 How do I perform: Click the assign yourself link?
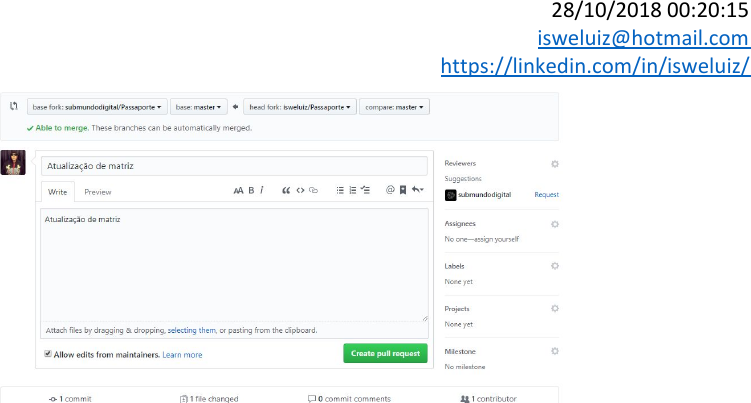tap(497, 239)
